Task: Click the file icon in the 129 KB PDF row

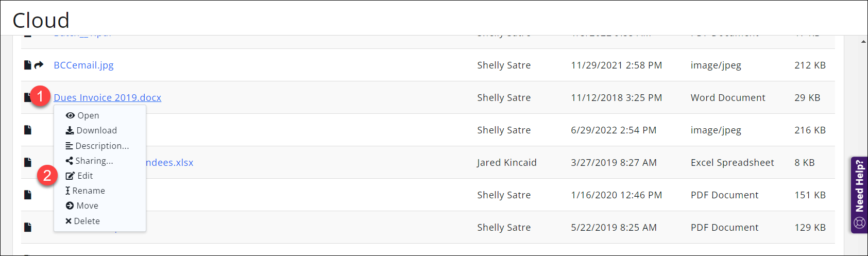Action: click(x=28, y=227)
